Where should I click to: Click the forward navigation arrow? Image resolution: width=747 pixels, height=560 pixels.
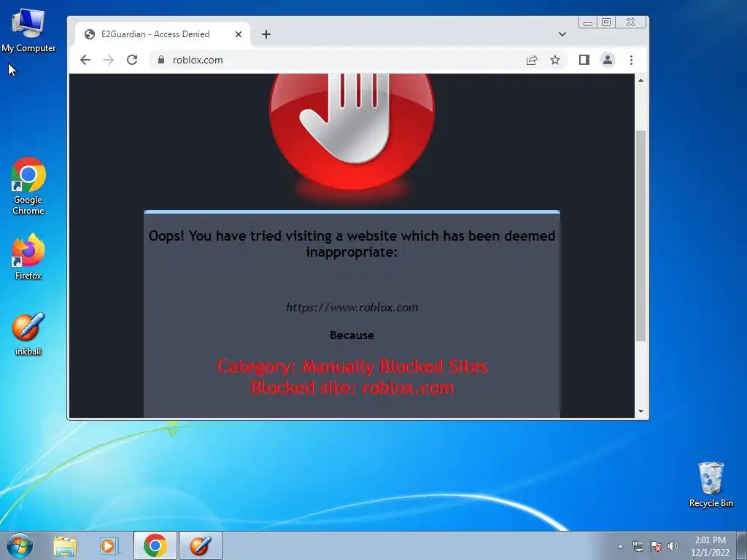[x=109, y=60]
